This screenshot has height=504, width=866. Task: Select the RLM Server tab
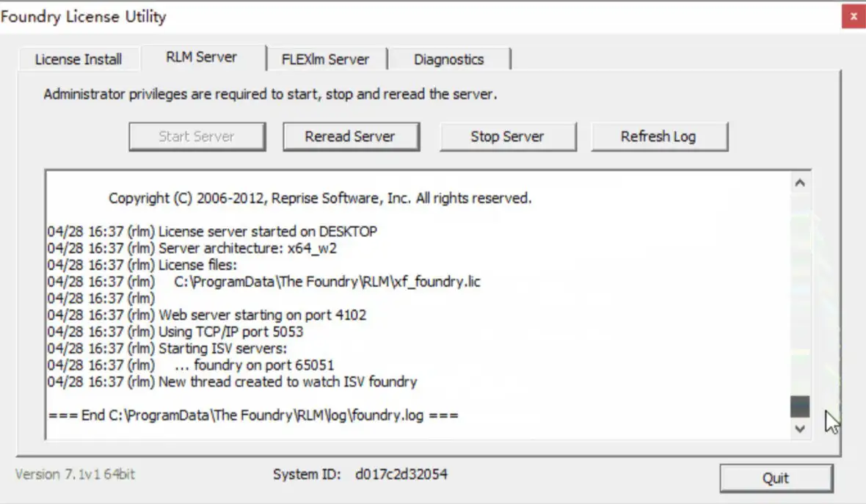point(202,57)
